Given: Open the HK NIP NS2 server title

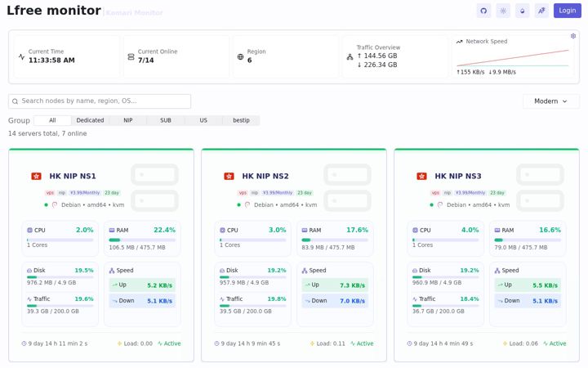Looking at the screenshot, I should click(x=265, y=176).
